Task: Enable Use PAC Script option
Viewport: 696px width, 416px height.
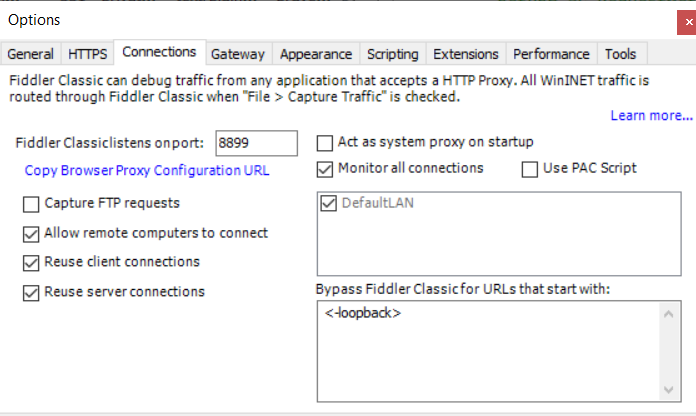Action: click(530, 168)
